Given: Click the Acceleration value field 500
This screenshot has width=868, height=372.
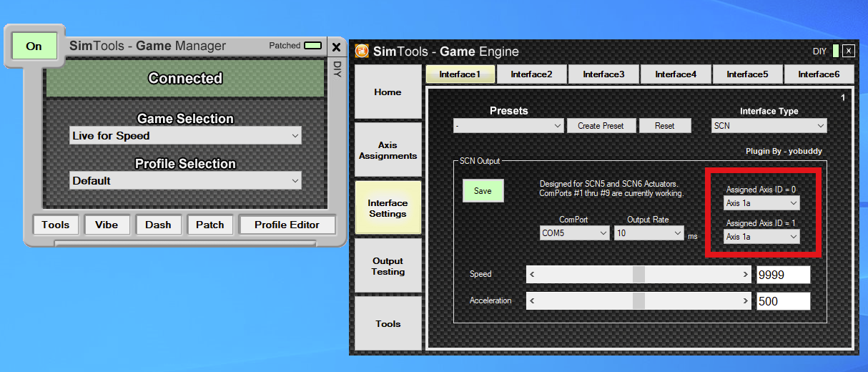Looking at the screenshot, I should tap(784, 301).
